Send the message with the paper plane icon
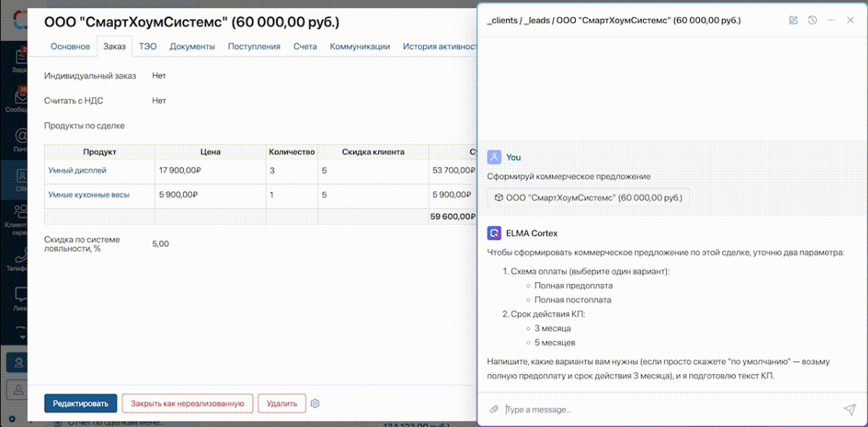The height and width of the screenshot is (427, 868). (x=849, y=410)
